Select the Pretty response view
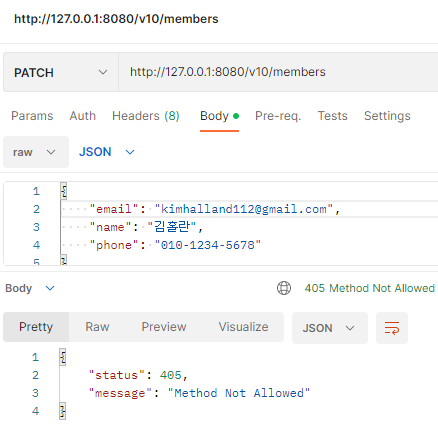438x424 pixels. tap(36, 327)
